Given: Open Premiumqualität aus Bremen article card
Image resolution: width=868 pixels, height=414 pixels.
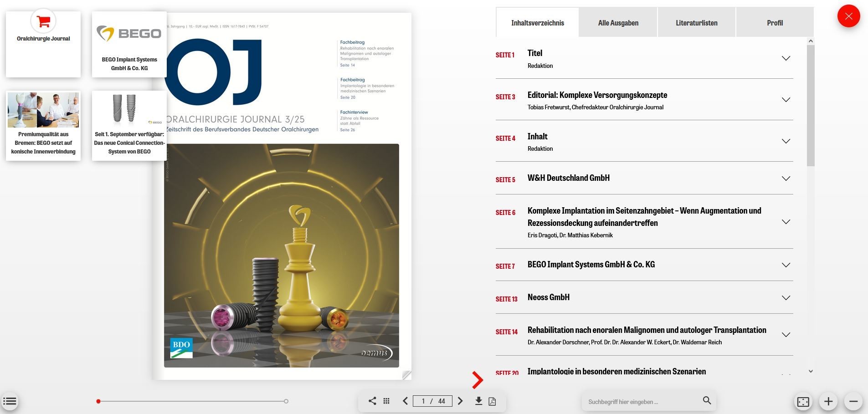Looking at the screenshot, I should click(x=43, y=126).
